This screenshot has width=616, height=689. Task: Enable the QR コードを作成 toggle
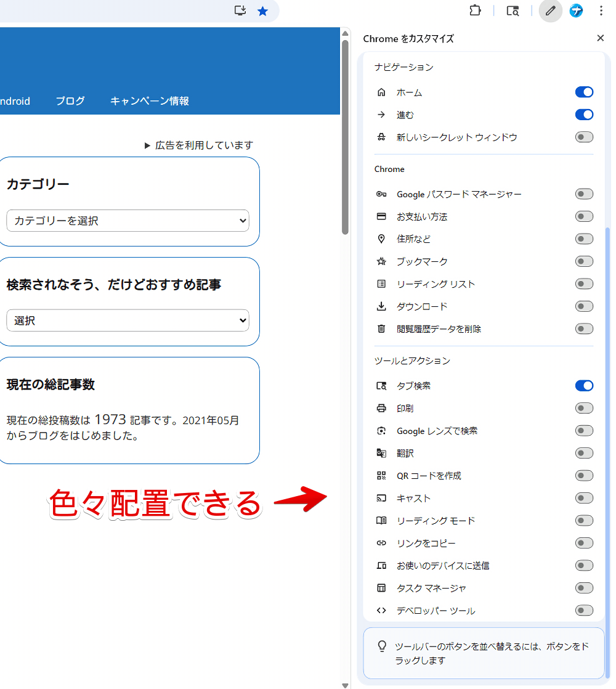pyautogui.click(x=584, y=475)
